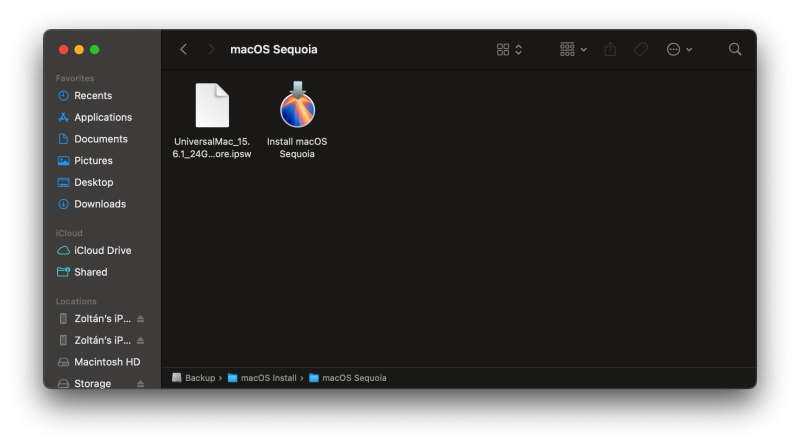800x446 pixels.
Task: Select the second Zoltán's iP... device
Action: click(x=94, y=340)
